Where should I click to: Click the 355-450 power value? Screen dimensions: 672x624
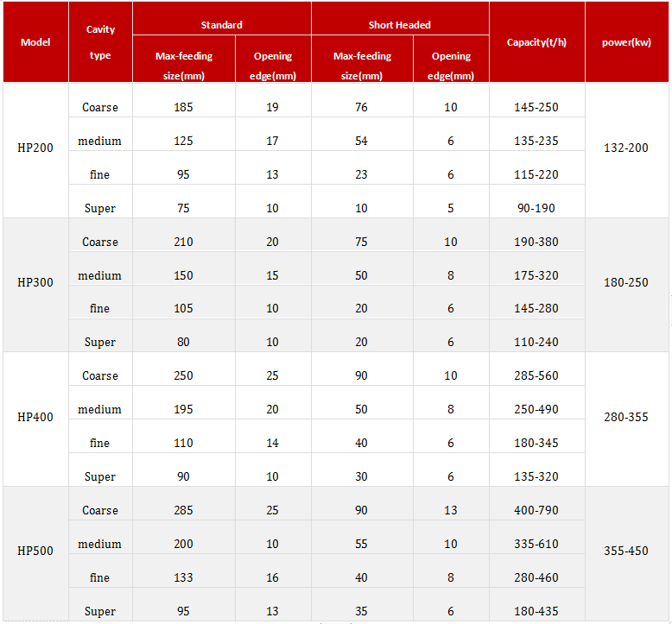[x=627, y=551]
